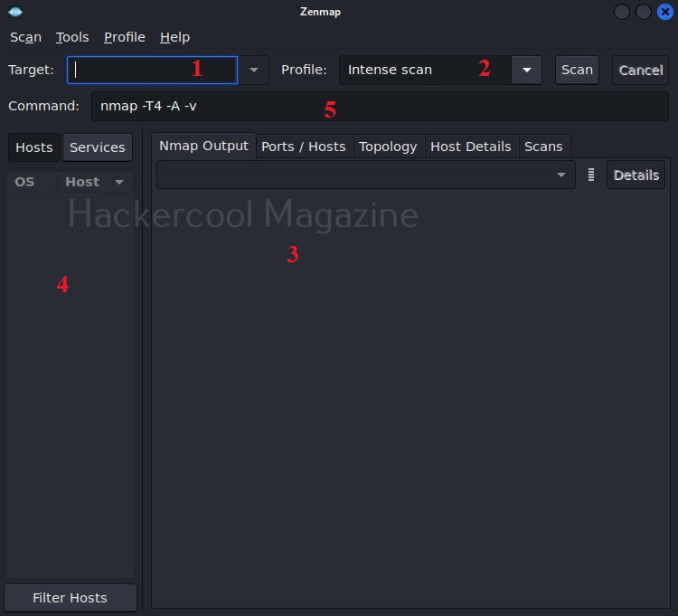Open the Profile dropdown arrow
This screenshot has height=616, width=678.
click(x=527, y=70)
